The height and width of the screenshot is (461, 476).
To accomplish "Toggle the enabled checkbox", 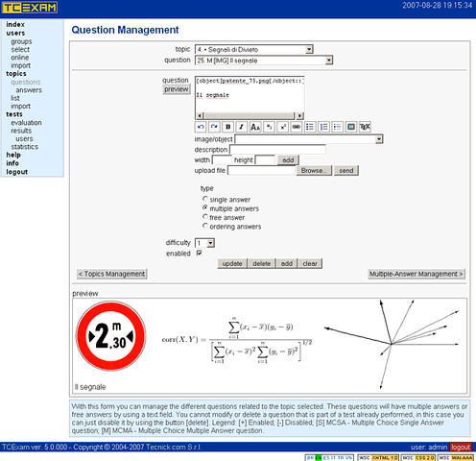I will (x=200, y=253).
